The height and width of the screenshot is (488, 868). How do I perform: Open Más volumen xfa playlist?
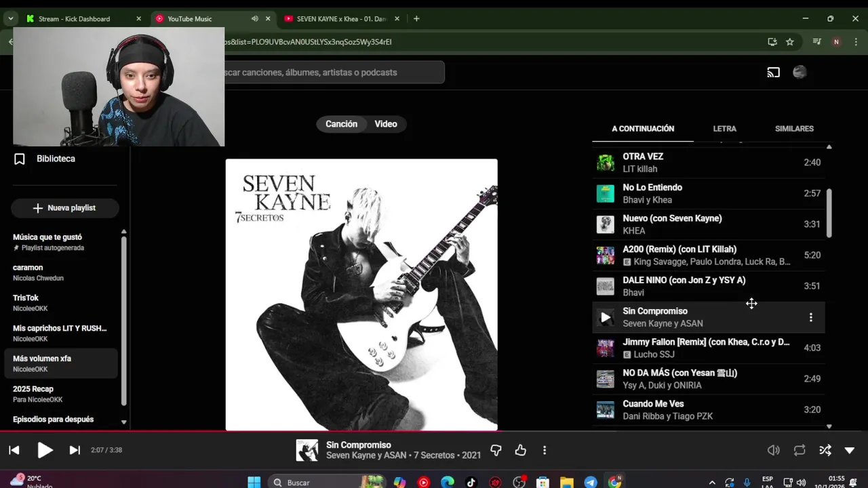61,363
